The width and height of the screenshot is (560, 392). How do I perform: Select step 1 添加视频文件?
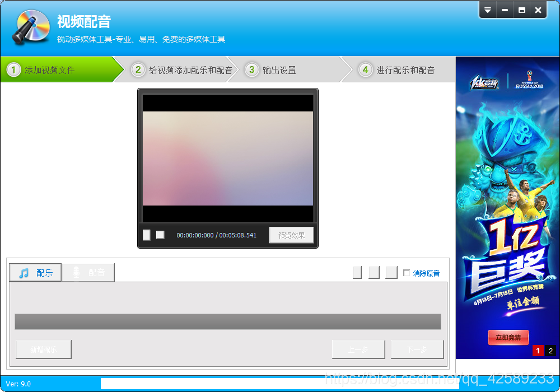[x=60, y=69]
